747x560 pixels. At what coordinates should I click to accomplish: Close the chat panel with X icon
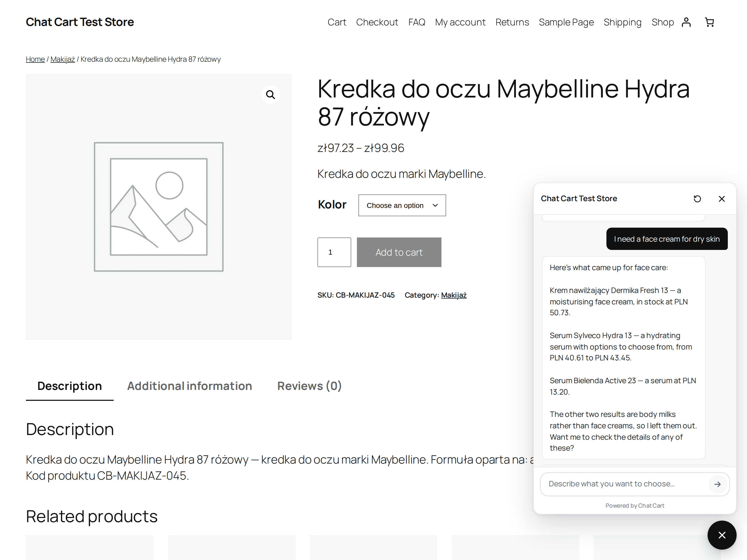click(722, 199)
